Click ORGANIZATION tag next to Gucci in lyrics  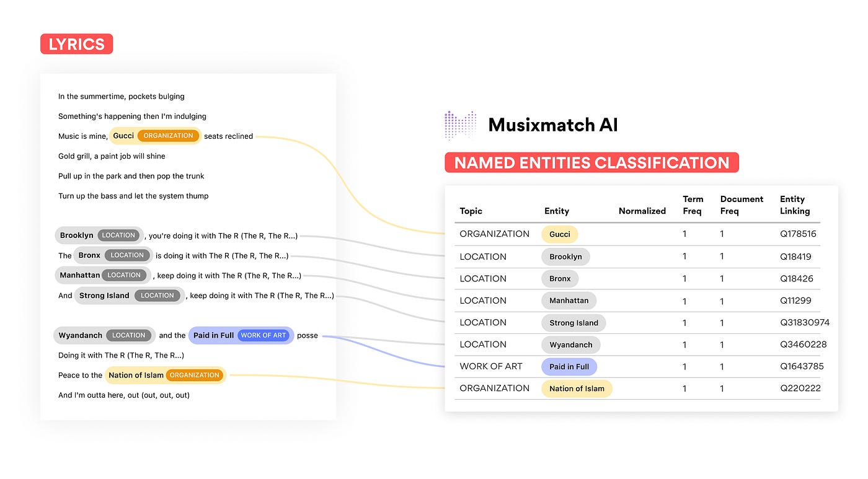(x=168, y=136)
